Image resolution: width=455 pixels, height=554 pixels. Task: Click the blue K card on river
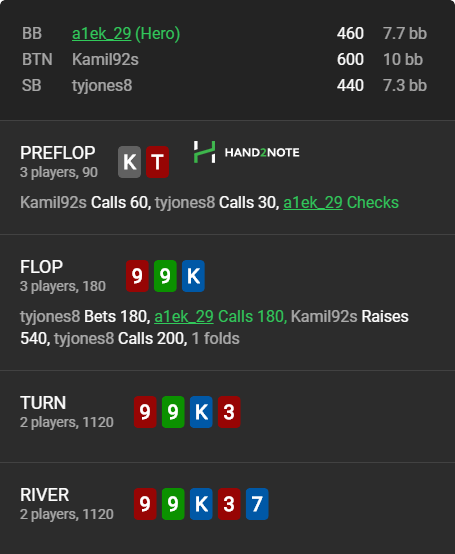[201, 504]
